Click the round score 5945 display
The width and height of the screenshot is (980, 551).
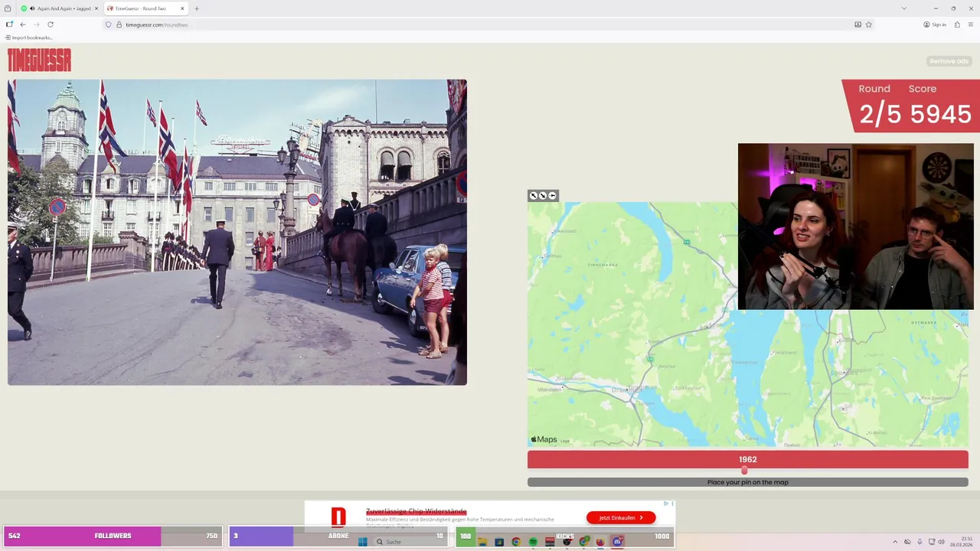coord(942,114)
